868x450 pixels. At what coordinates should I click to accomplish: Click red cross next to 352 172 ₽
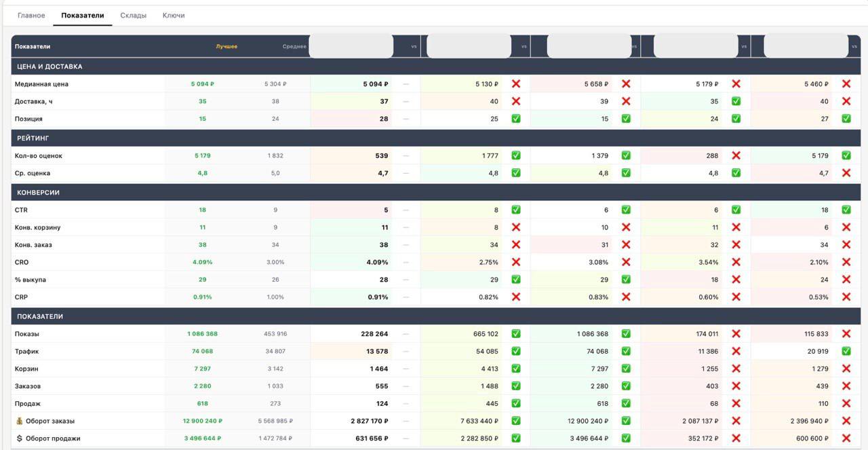(736, 438)
